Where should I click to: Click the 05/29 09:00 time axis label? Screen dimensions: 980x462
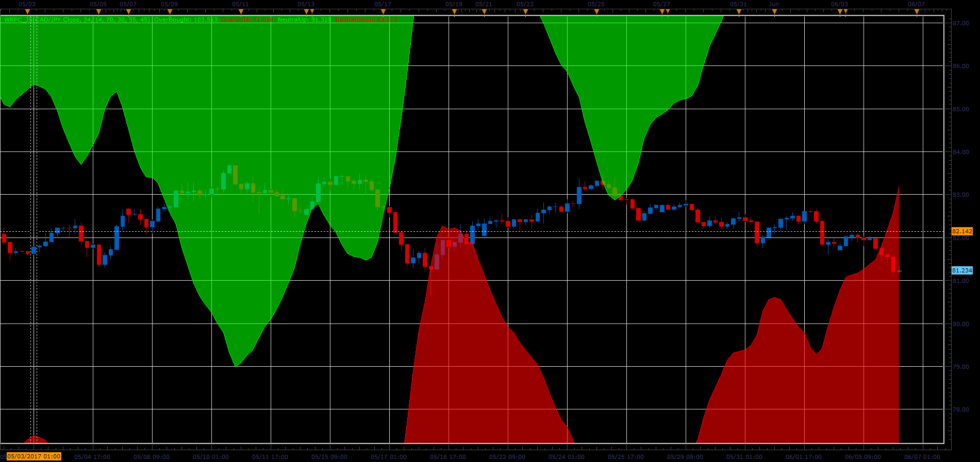[x=685, y=457]
